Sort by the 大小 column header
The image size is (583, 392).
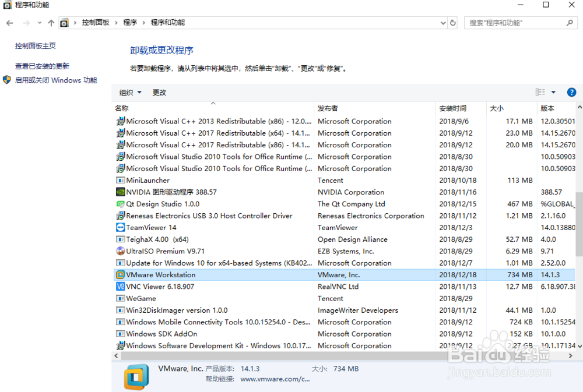point(512,108)
